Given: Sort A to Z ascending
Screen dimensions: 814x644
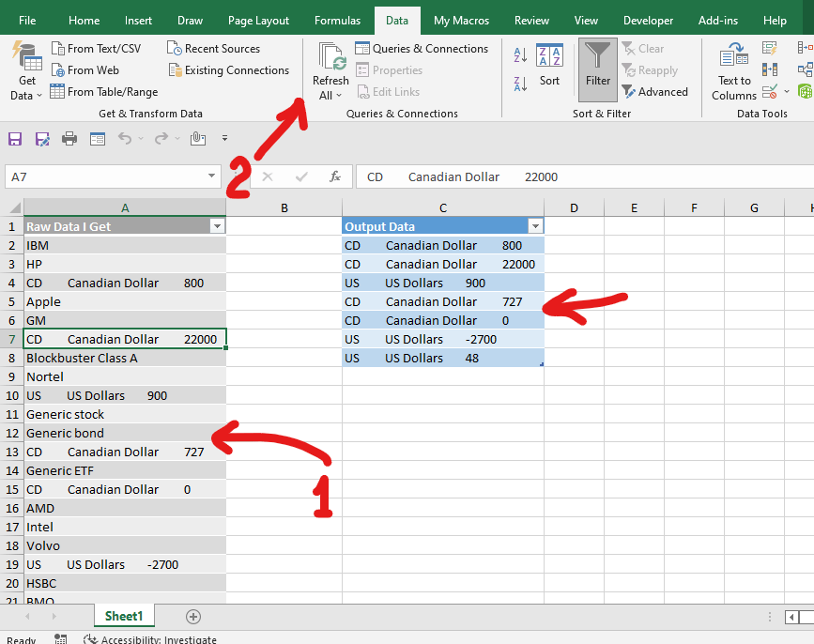Looking at the screenshot, I should [x=521, y=54].
